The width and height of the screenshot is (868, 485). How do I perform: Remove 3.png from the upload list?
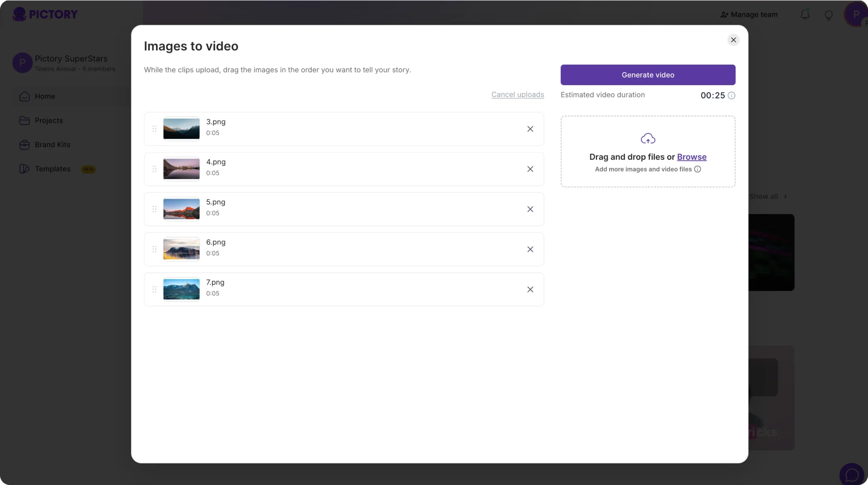pyautogui.click(x=530, y=129)
